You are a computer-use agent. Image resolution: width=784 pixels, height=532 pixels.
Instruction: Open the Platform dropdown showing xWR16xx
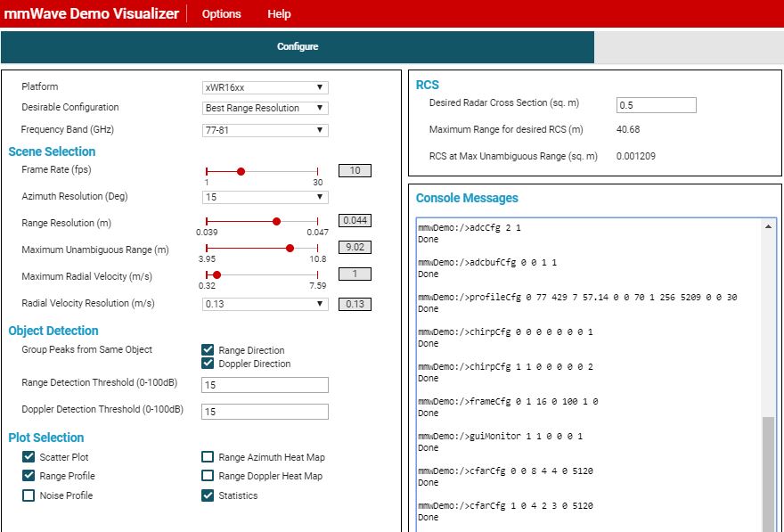(x=265, y=87)
